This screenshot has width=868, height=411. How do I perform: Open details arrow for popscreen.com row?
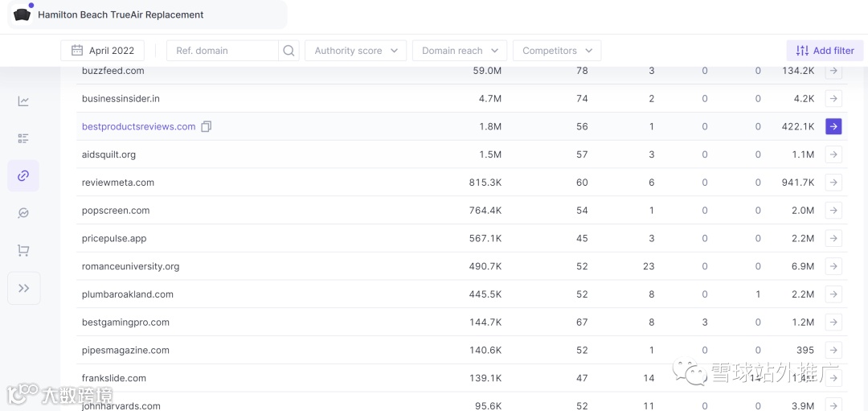[833, 211]
